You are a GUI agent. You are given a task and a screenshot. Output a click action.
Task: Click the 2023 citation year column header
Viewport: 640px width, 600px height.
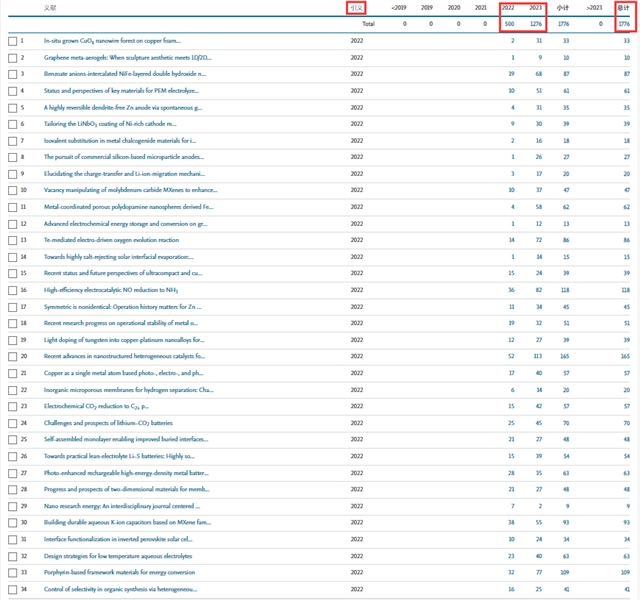tap(535, 7)
